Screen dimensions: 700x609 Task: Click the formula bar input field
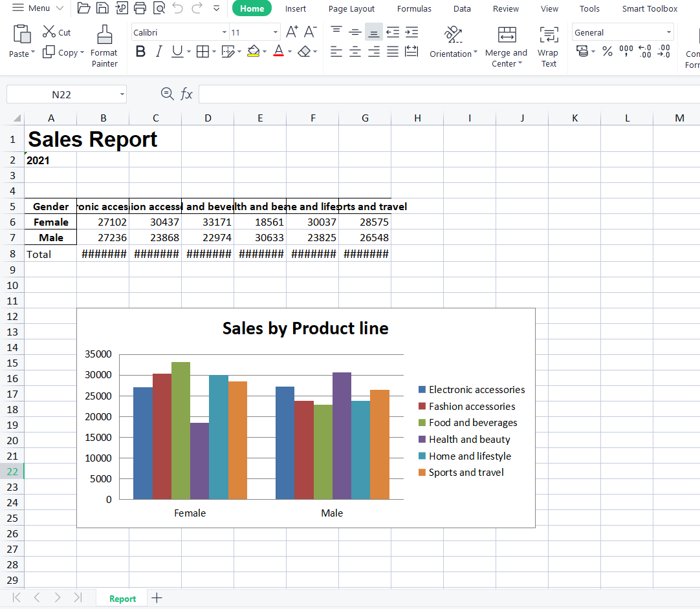(449, 94)
